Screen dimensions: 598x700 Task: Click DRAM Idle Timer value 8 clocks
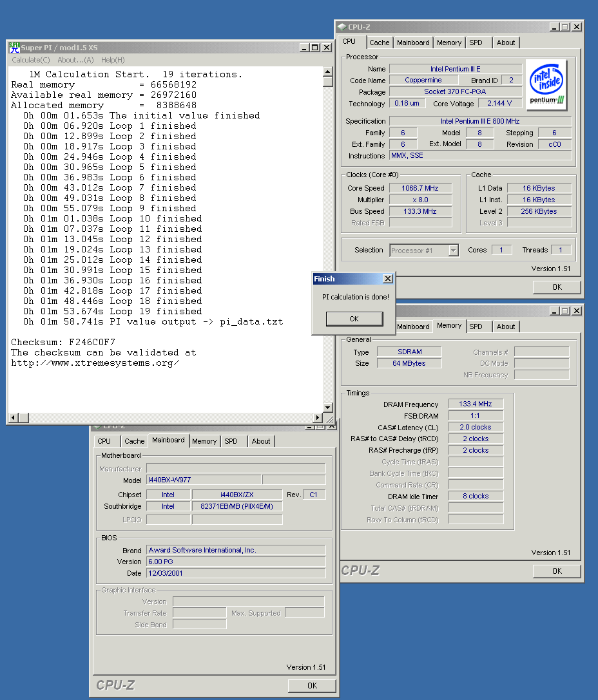(x=476, y=496)
